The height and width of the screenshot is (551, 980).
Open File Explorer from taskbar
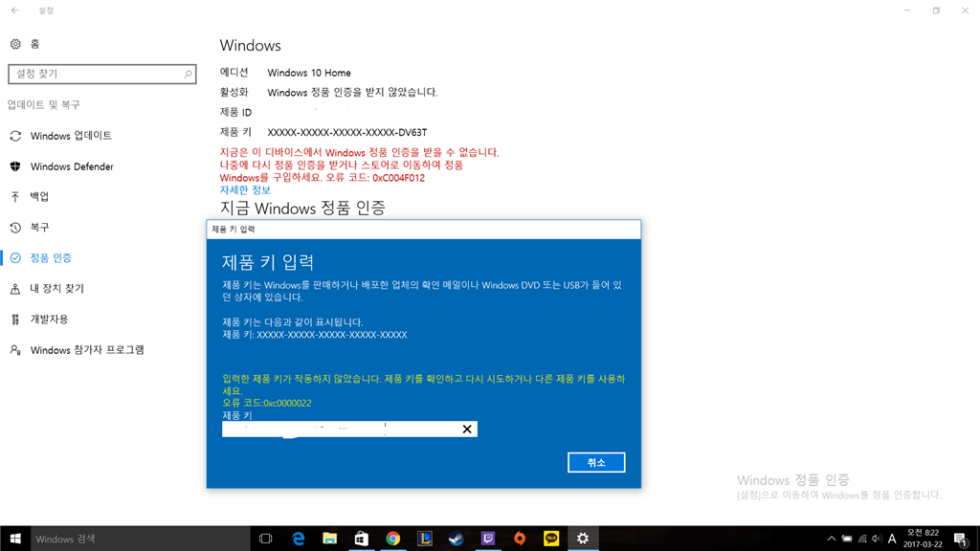[329, 539]
